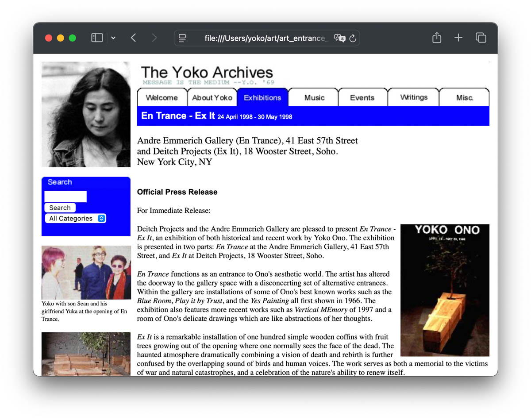Screen dimensions: 531x420
Task: Expand the chevron next to the sidebar button
Action: (113, 38)
